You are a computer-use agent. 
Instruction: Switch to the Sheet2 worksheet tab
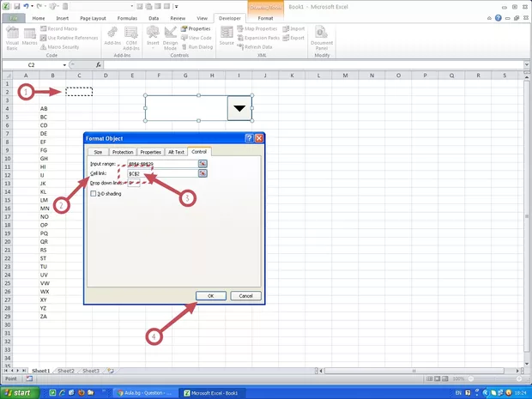tap(66, 371)
